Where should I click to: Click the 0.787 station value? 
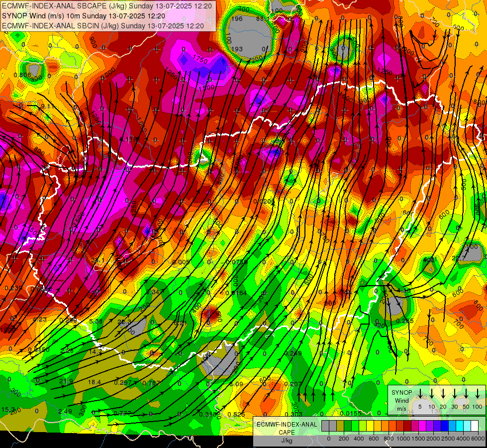pyautogui.click(x=151, y=383)
